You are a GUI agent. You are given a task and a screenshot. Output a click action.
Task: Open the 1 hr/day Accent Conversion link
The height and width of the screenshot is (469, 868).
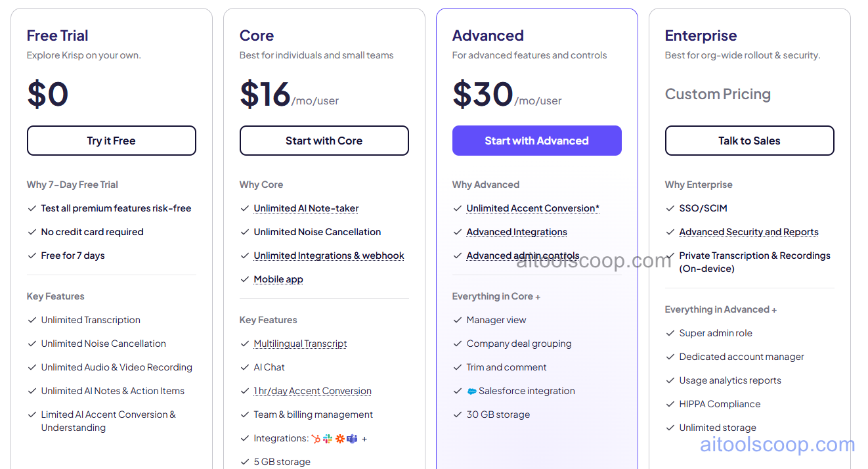(313, 391)
